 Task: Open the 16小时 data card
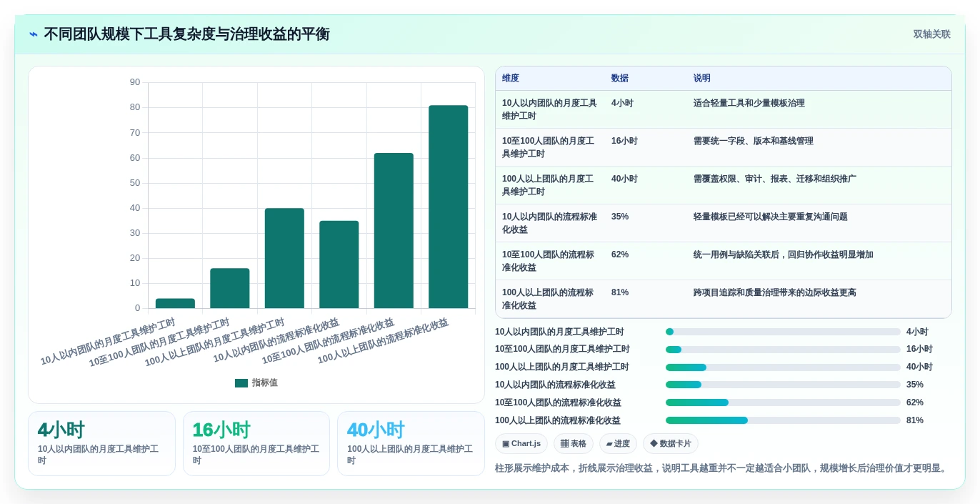[x=256, y=443]
